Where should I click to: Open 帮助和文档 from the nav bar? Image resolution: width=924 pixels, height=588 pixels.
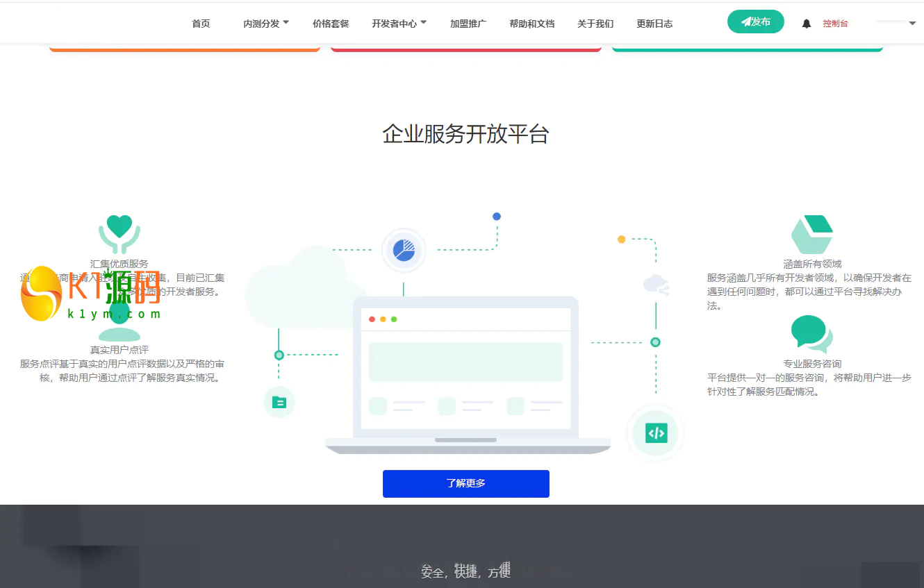coord(532,24)
